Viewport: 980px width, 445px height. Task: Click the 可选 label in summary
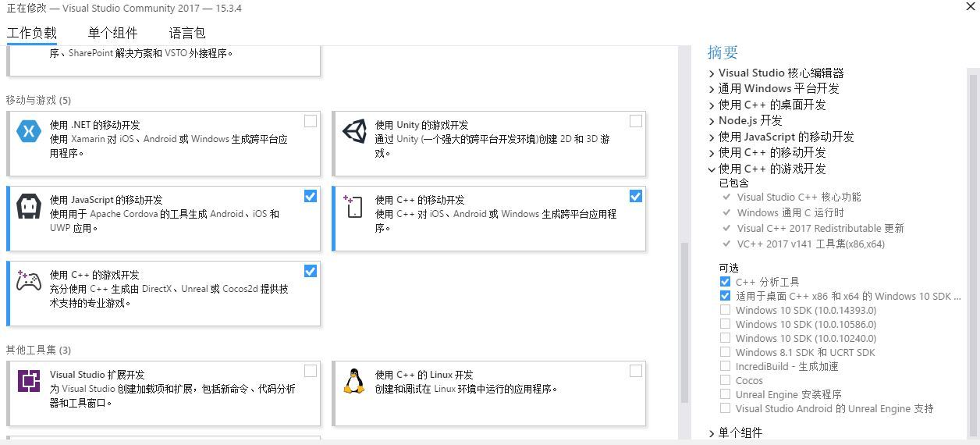[x=729, y=268]
